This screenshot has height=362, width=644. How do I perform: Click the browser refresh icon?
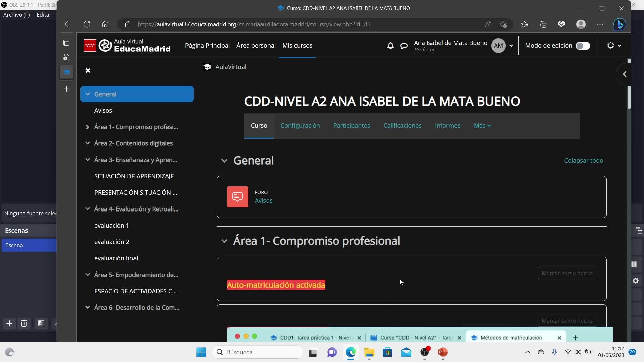(x=87, y=24)
